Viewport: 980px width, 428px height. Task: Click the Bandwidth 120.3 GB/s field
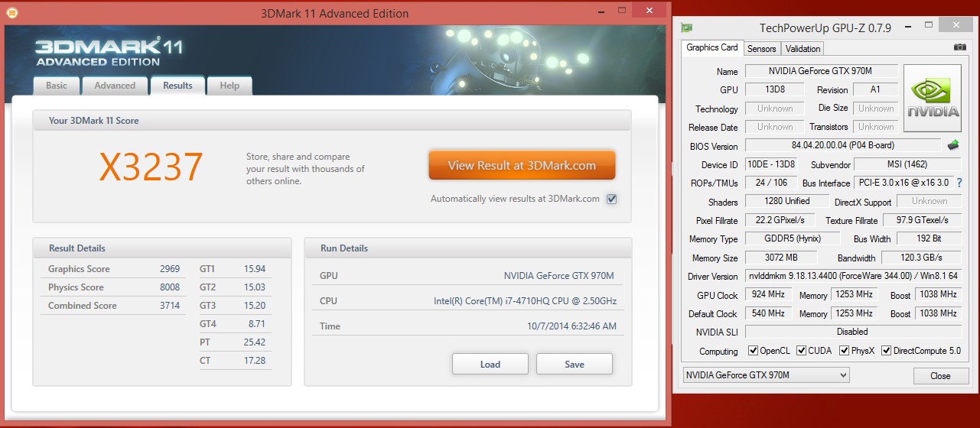[921, 258]
